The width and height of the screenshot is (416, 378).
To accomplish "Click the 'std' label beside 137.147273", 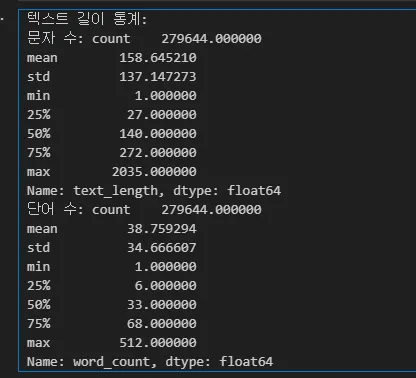I will [39, 77].
